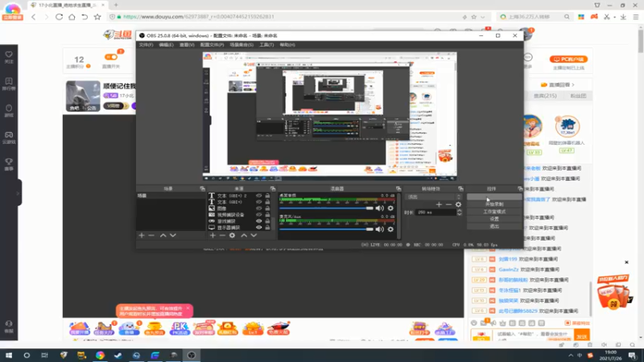The height and width of the screenshot is (362, 644).
Task: Open the browser address bar dropdown arrow
Action: point(483,17)
